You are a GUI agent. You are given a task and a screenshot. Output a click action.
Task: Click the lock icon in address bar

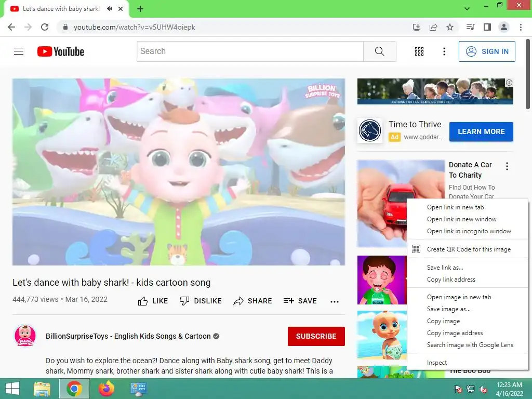[x=65, y=27]
